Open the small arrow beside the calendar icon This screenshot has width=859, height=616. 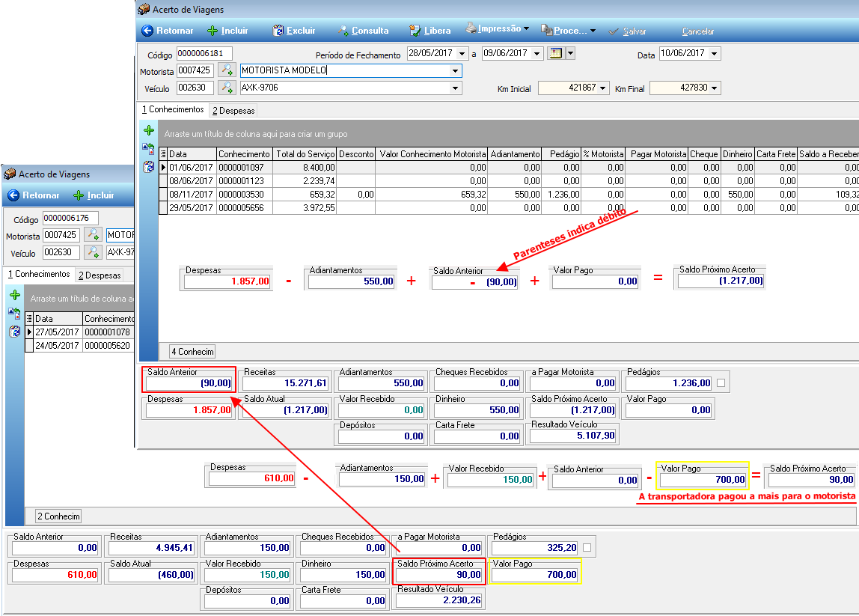tap(570, 53)
